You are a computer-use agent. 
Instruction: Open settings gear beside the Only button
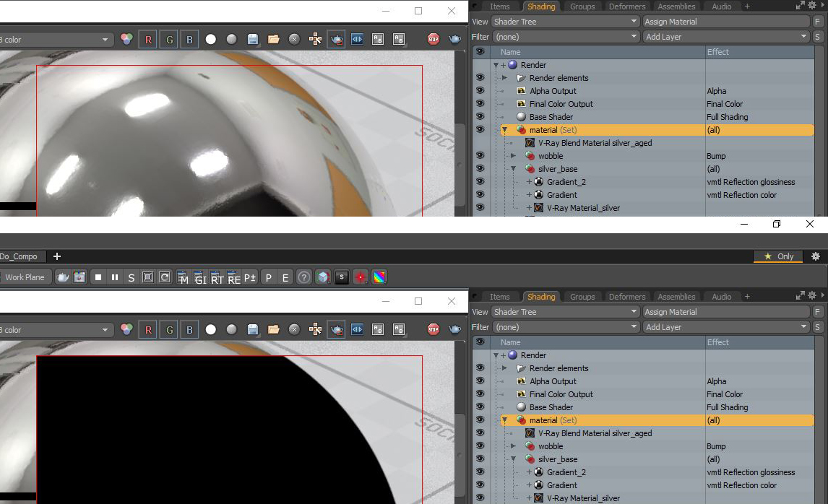click(816, 256)
